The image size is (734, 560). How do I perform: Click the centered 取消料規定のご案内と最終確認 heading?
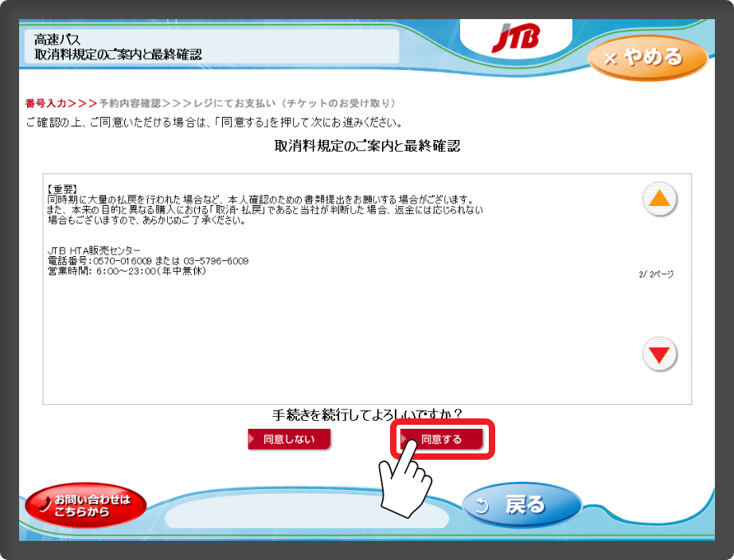[x=367, y=146]
